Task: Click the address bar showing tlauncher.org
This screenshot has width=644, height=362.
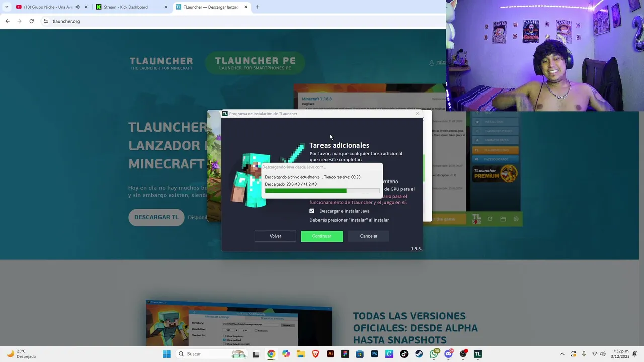Action: coord(242,21)
